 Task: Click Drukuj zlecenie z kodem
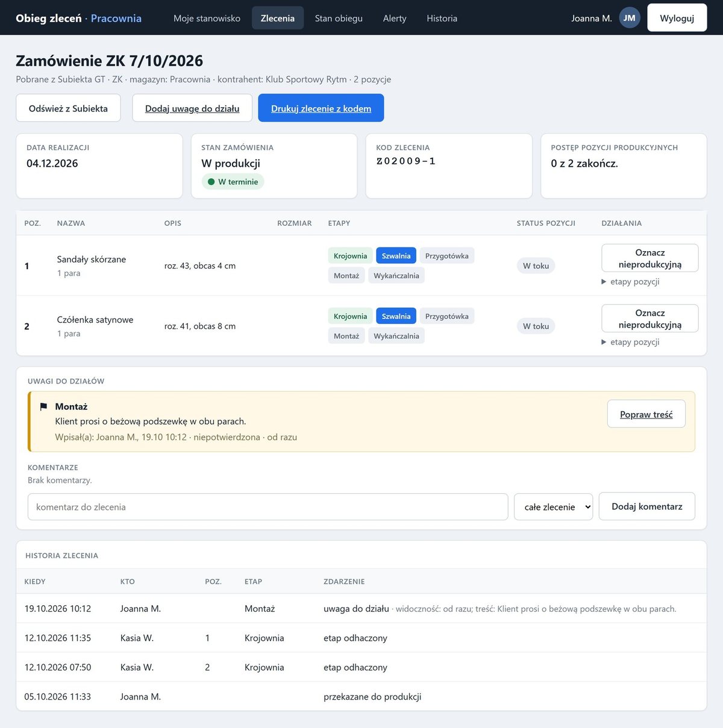[321, 108]
